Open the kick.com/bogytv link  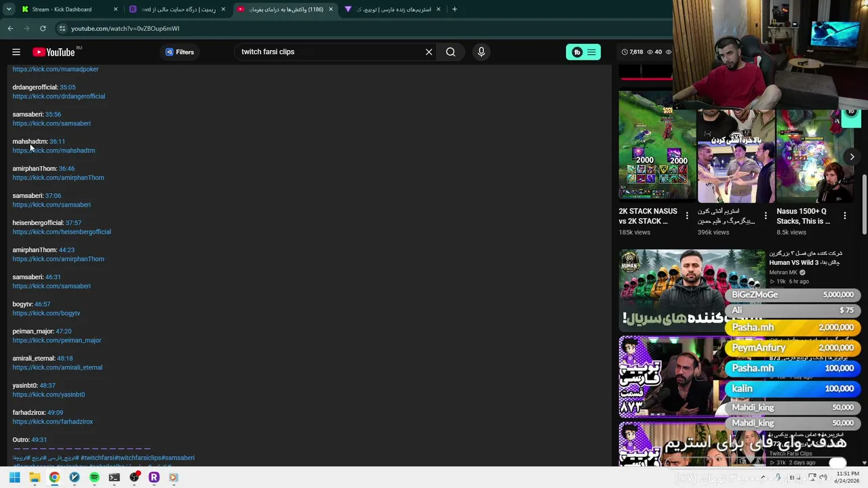(x=46, y=313)
